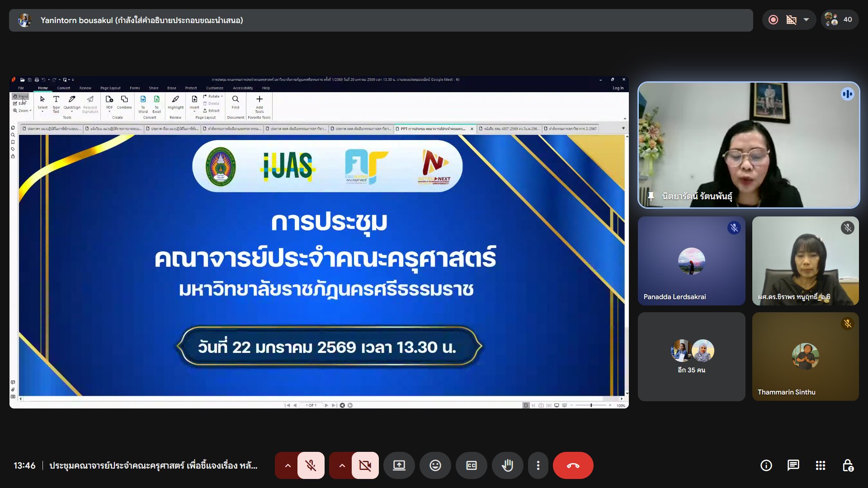The image size is (868, 488).
Task: Open the activities grid icon
Action: pyautogui.click(x=820, y=465)
